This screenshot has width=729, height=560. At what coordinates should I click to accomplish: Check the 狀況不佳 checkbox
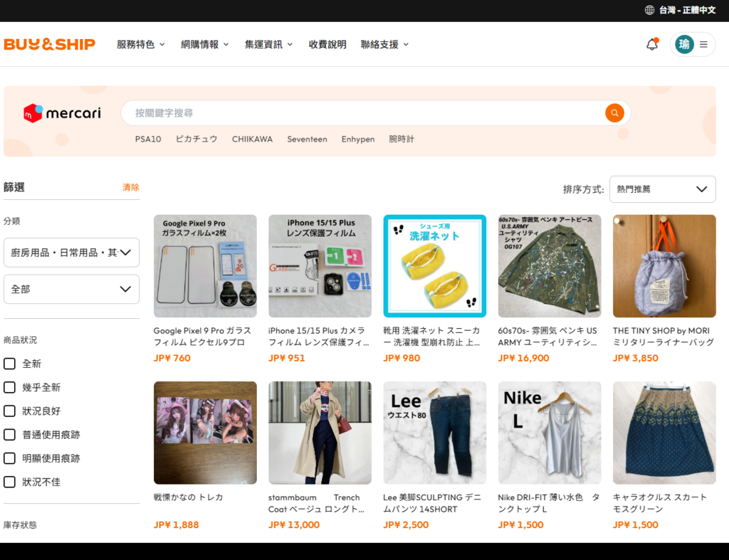[x=9, y=482]
